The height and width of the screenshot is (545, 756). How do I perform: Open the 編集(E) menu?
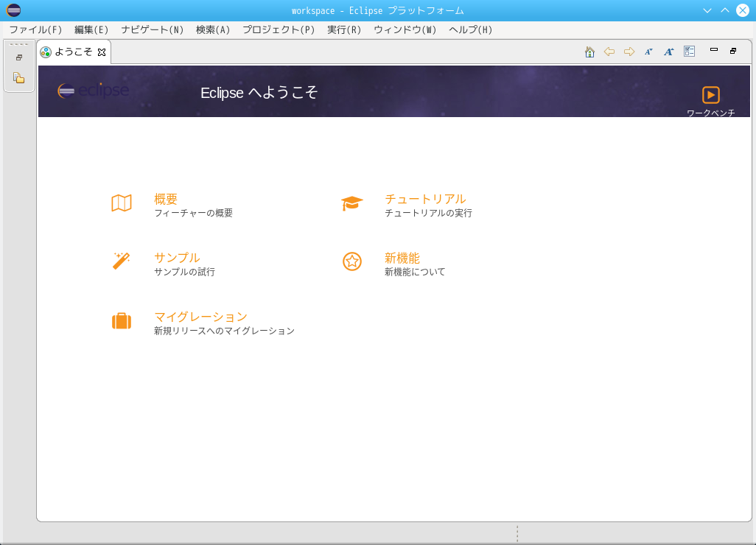pos(91,30)
